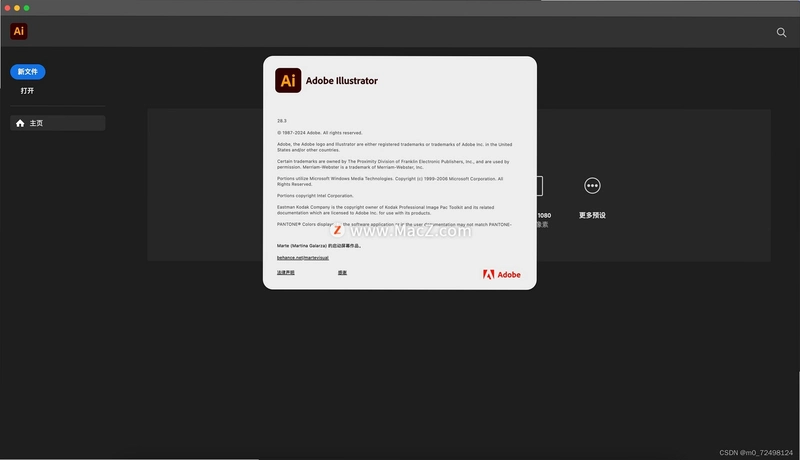
Task: Click the Illustrator Ai logo in the header bar
Action: pos(19,31)
